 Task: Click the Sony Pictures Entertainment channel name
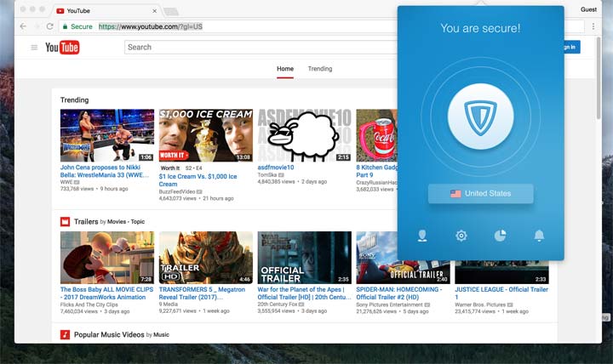point(389,304)
